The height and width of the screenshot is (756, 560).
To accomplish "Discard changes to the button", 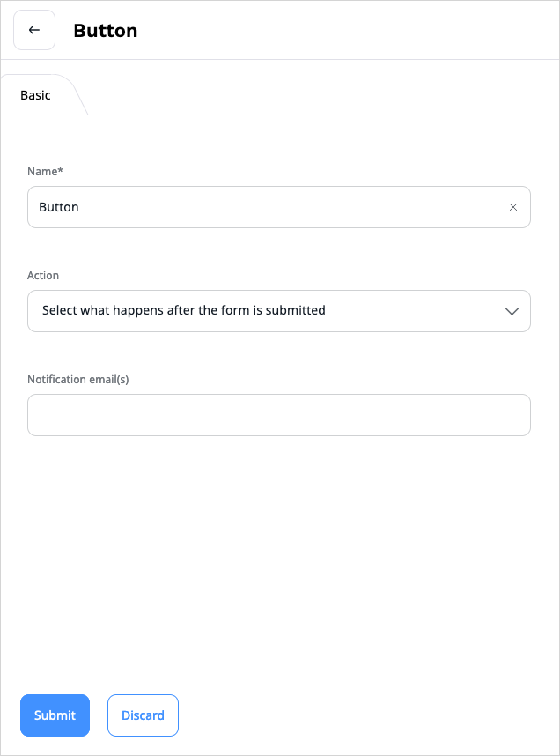I will (143, 715).
